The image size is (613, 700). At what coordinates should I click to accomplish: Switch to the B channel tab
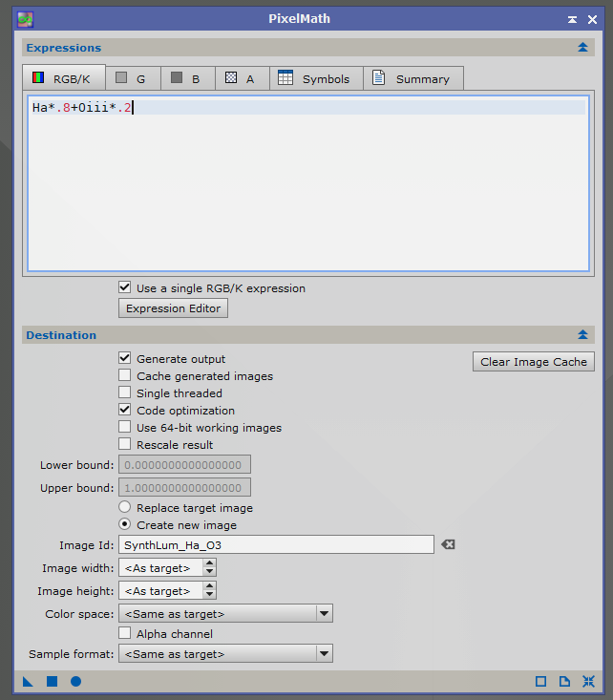(187, 78)
